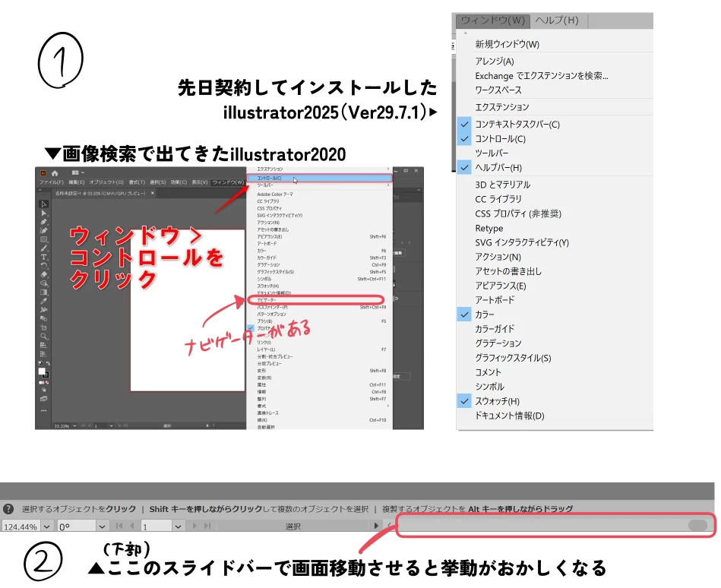
Task: Click the Edit Toolbar three-dots icon
Action: (43, 410)
